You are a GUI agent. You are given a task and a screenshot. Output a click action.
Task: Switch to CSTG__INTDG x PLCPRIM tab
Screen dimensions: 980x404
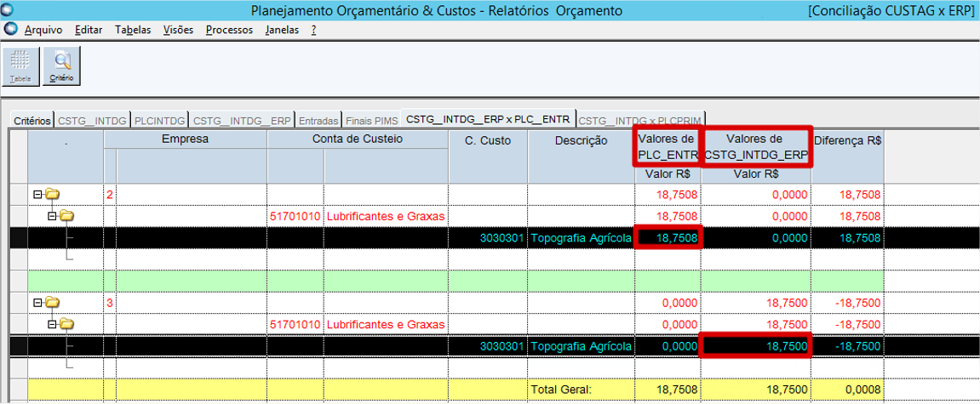coord(640,119)
